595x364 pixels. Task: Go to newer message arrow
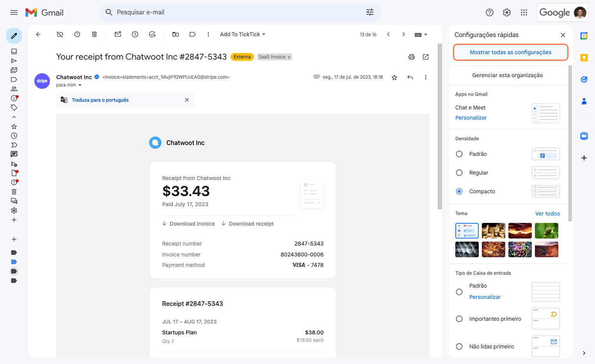point(388,34)
